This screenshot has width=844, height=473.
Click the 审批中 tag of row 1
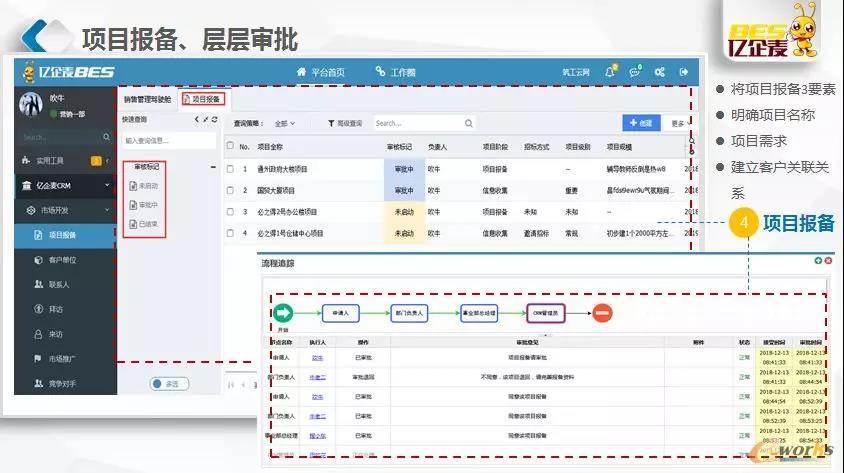[404, 169]
